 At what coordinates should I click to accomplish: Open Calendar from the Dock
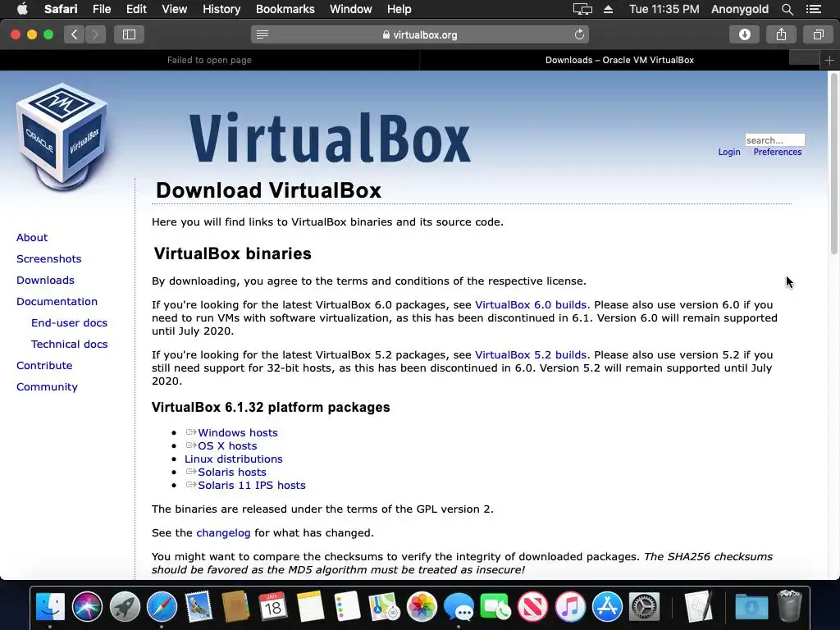273,607
